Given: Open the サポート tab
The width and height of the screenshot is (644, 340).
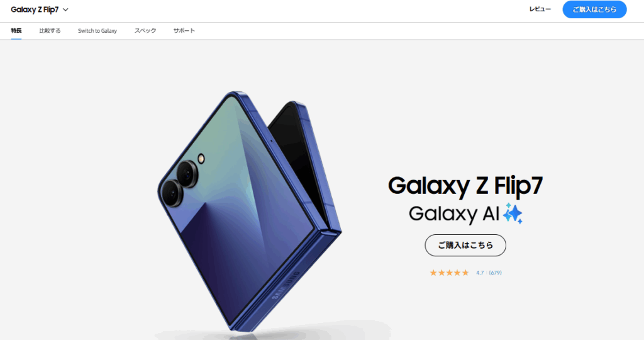Looking at the screenshot, I should pyautogui.click(x=184, y=31).
